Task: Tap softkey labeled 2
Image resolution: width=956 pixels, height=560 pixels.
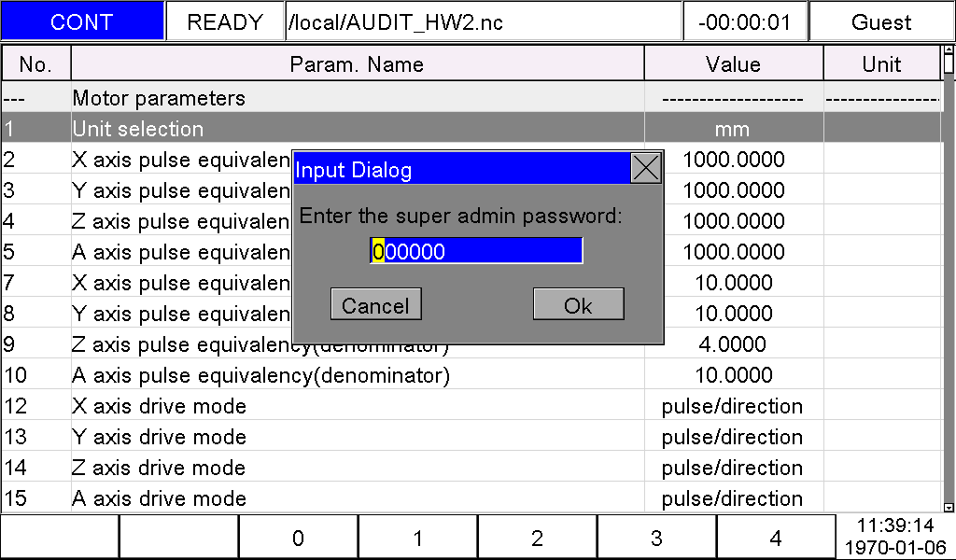Action: (x=537, y=538)
